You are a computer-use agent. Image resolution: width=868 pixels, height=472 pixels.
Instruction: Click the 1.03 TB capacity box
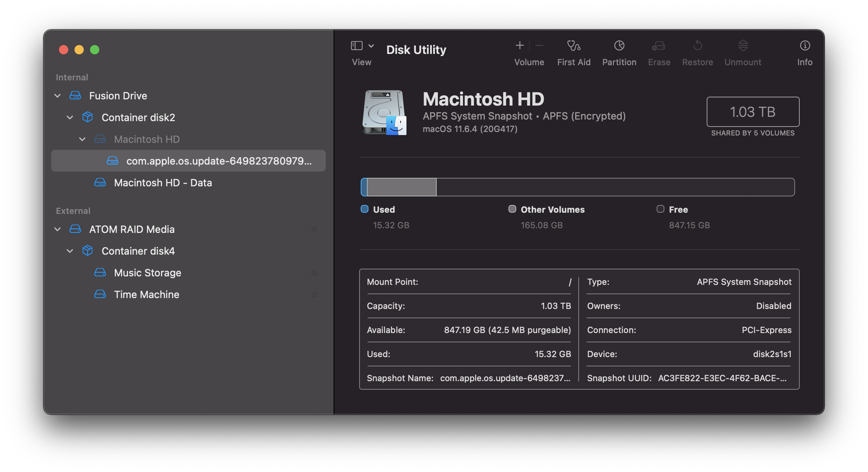[x=752, y=112]
